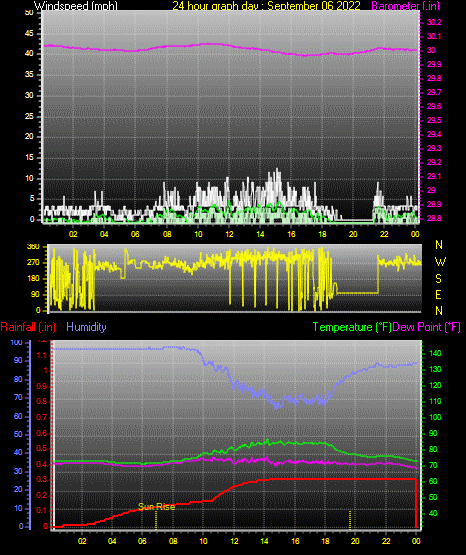
Task: Click the "29.5" barometer axis value
Action: pos(434,120)
